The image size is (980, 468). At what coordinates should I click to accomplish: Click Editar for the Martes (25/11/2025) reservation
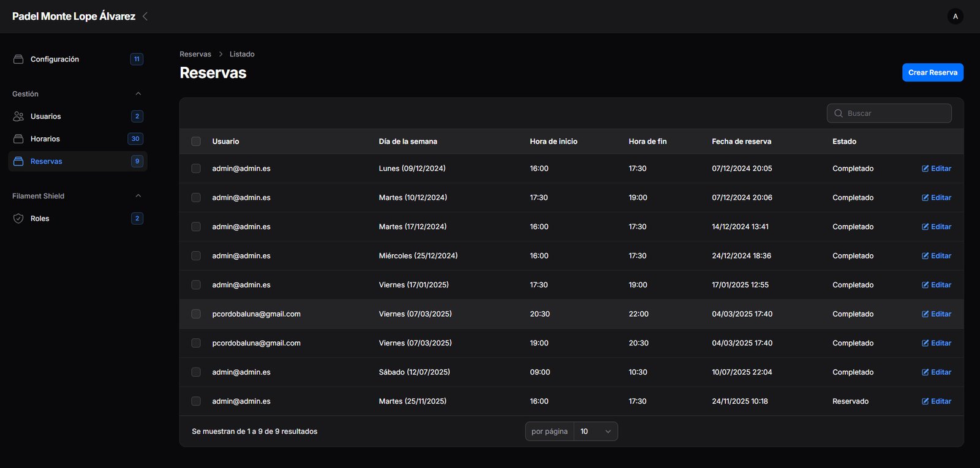click(937, 401)
